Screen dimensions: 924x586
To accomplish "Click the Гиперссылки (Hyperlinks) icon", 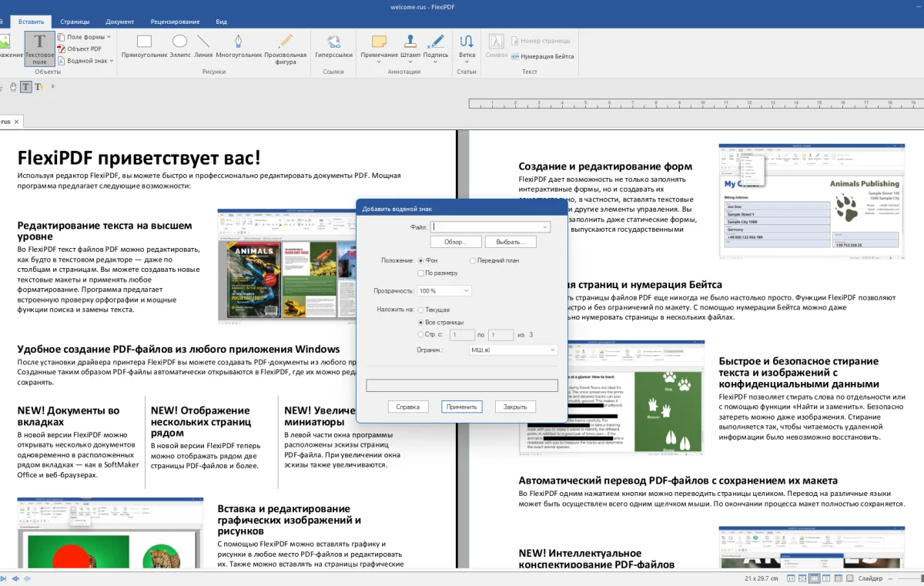I will pyautogui.click(x=333, y=42).
